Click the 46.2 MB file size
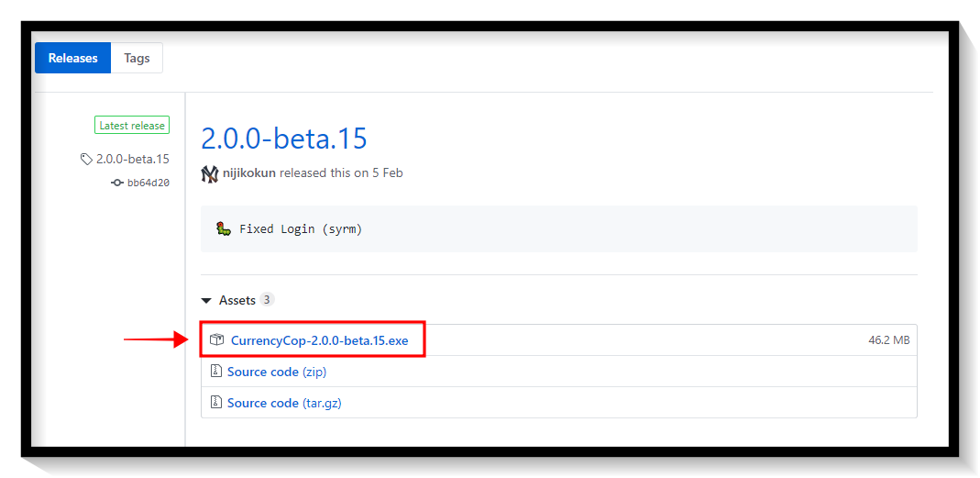The image size is (980, 478). (888, 340)
